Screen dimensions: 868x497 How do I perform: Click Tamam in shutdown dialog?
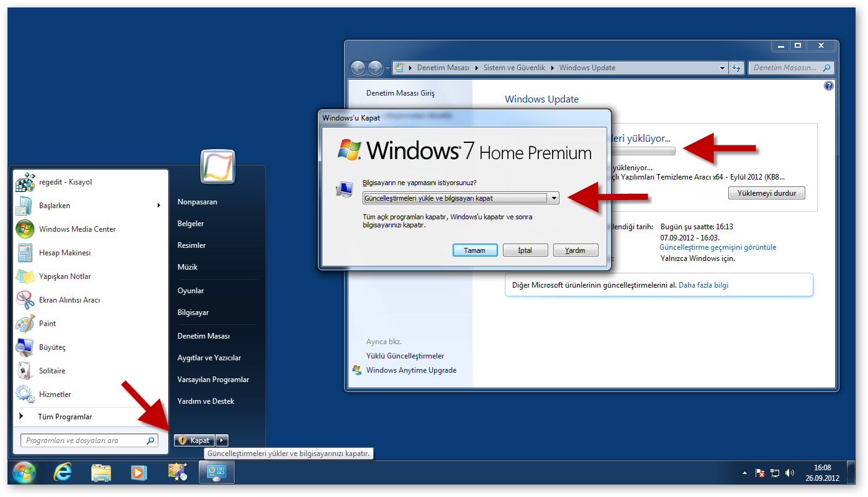pos(475,250)
